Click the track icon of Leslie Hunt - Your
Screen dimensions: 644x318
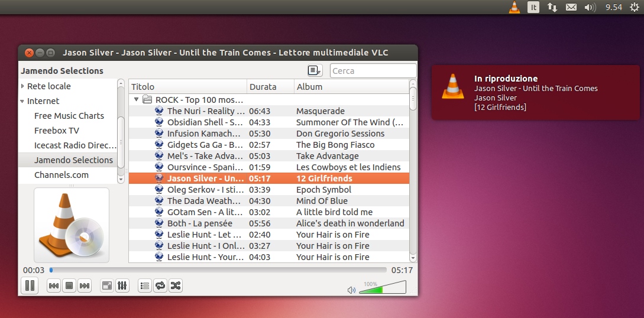tap(159, 257)
